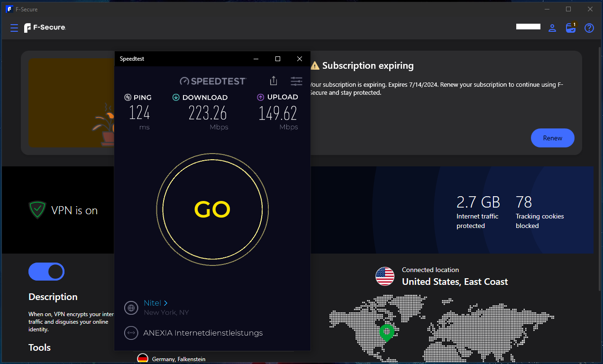This screenshot has height=364, width=603.
Task: Click the globe server icon beside Nitel
Action: point(131,308)
